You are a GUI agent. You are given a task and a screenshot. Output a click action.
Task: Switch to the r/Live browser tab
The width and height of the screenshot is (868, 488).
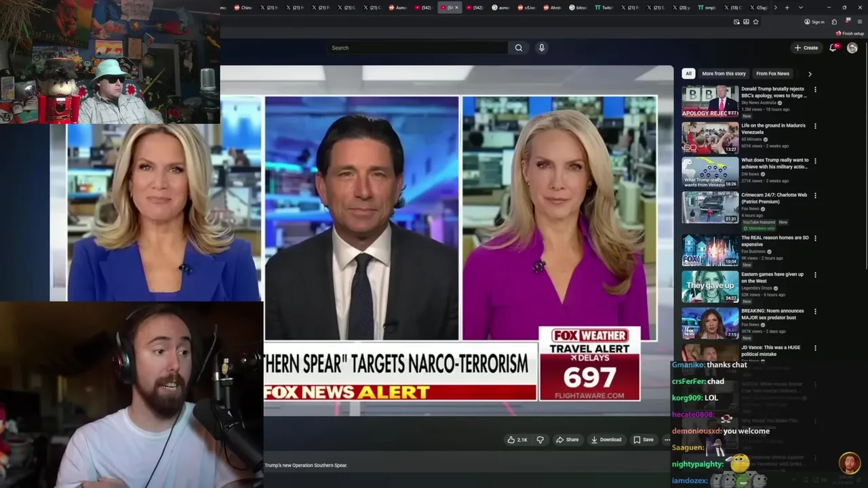(526, 7)
